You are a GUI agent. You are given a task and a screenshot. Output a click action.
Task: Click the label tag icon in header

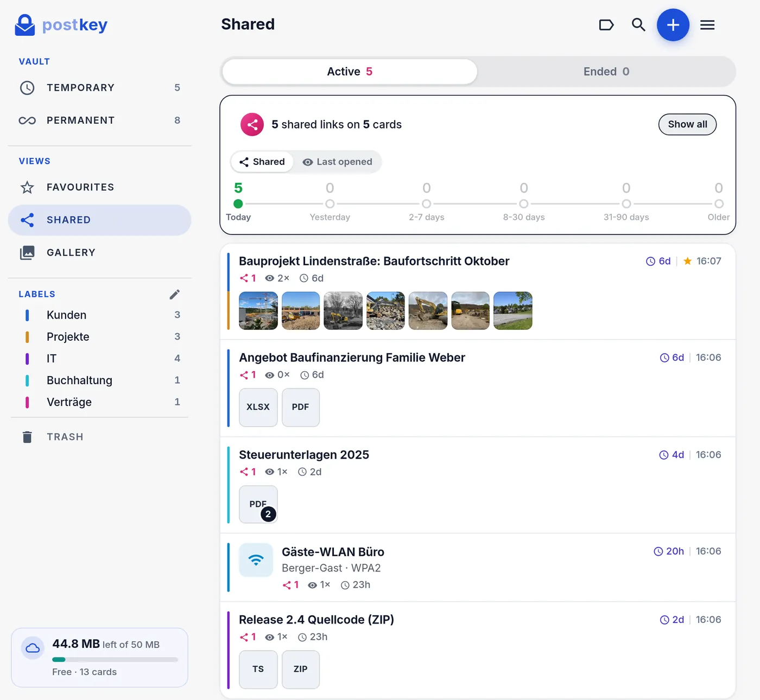606,25
